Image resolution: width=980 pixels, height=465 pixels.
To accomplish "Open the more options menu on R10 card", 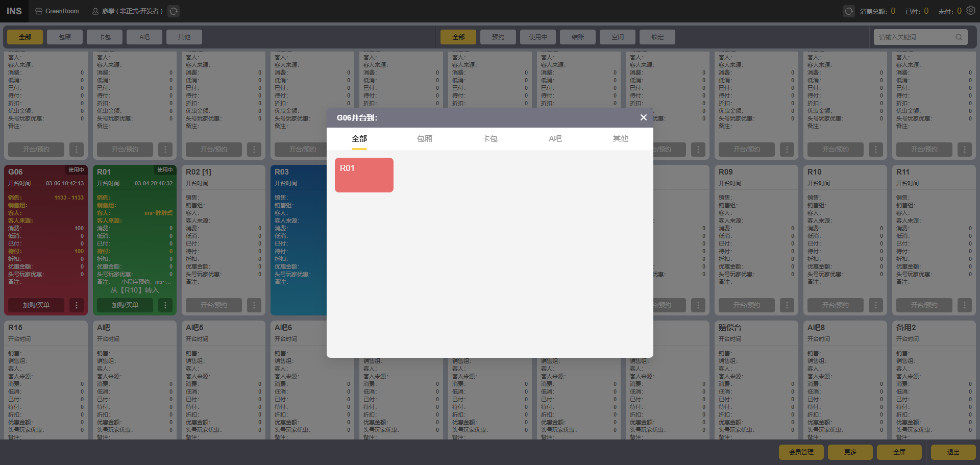I will [876, 305].
